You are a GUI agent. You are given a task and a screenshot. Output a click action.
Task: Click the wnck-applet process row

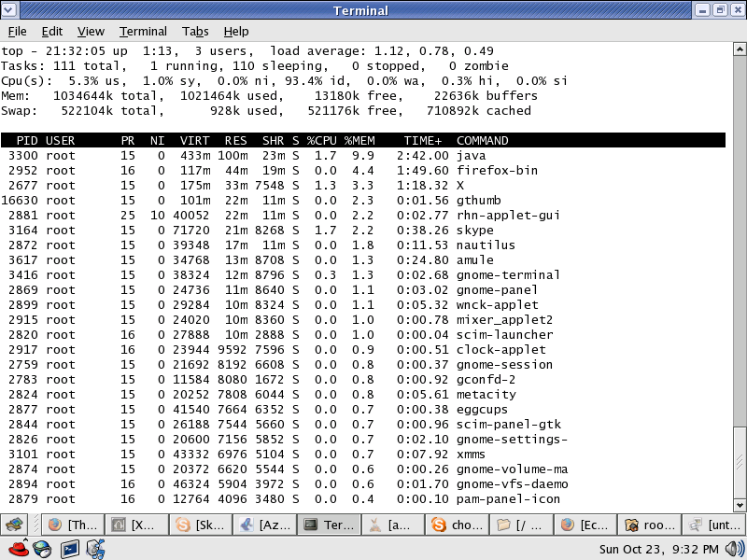point(363,305)
